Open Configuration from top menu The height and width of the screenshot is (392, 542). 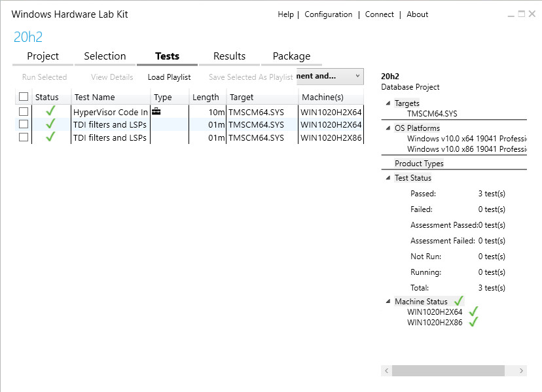[x=329, y=14]
